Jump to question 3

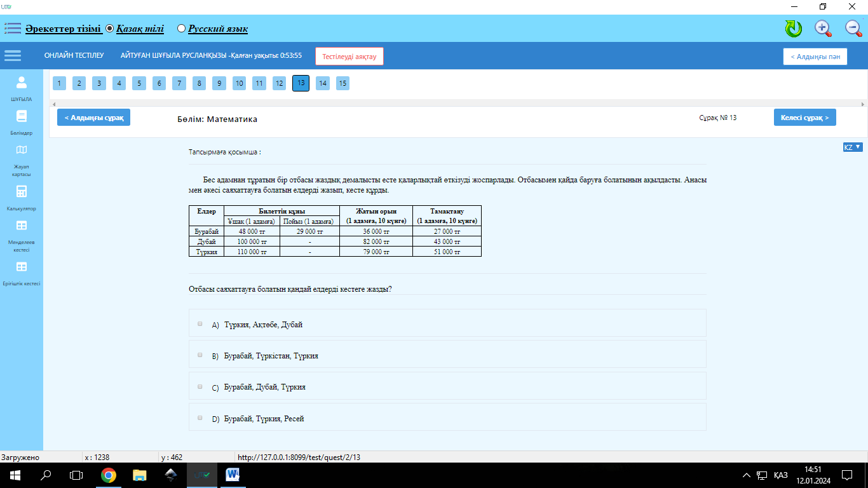pos(99,83)
